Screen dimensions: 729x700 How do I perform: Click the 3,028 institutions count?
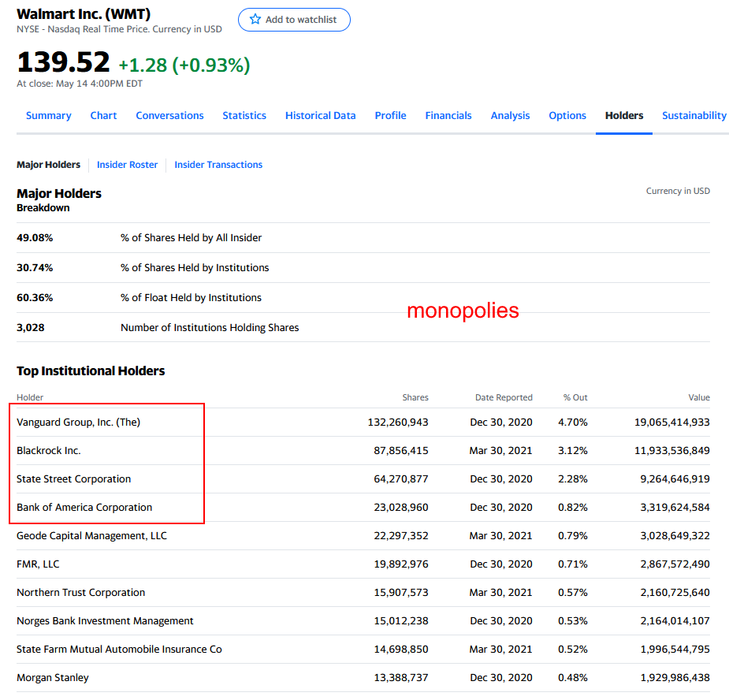(x=31, y=327)
